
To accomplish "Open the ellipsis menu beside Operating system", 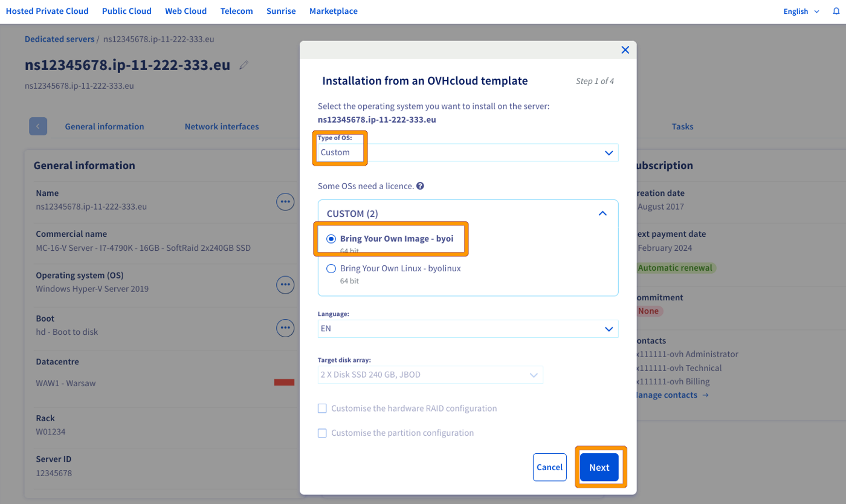I will (285, 284).
